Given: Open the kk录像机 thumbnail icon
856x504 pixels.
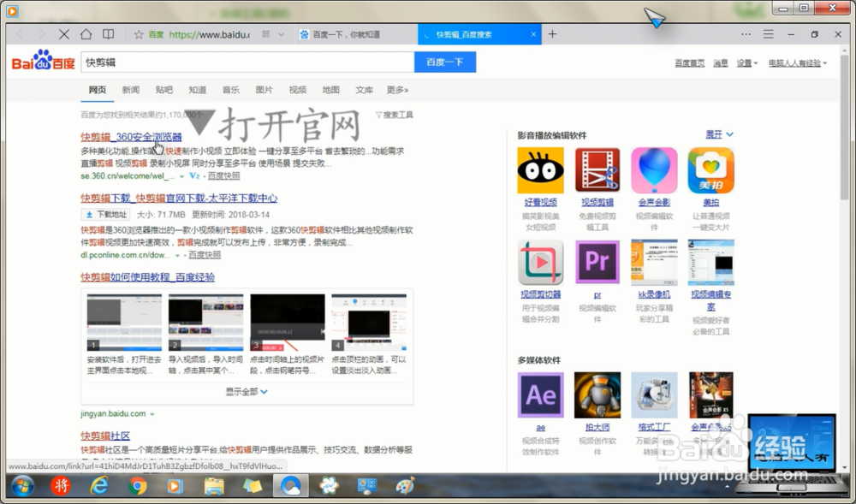Looking at the screenshot, I should (x=654, y=263).
